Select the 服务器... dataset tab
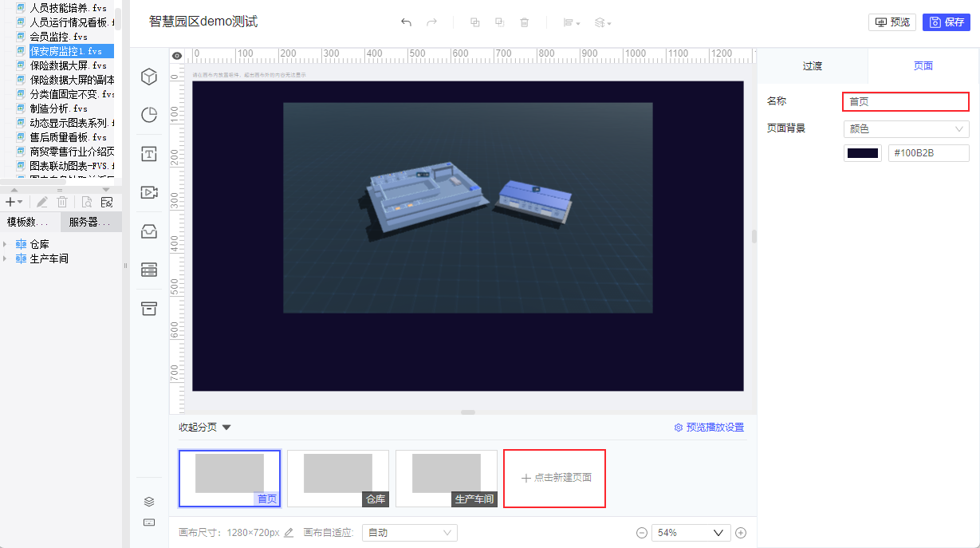Image resolution: width=980 pixels, height=548 pixels. click(90, 223)
